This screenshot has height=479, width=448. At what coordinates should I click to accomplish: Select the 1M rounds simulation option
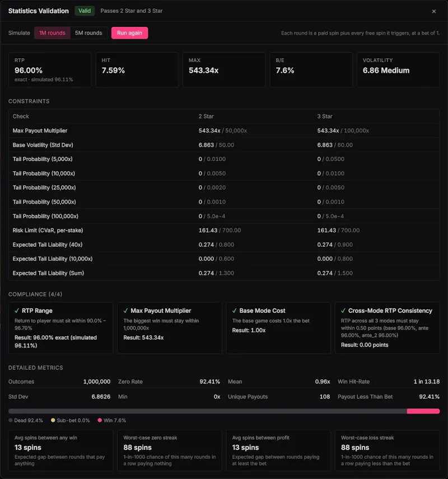click(52, 33)
